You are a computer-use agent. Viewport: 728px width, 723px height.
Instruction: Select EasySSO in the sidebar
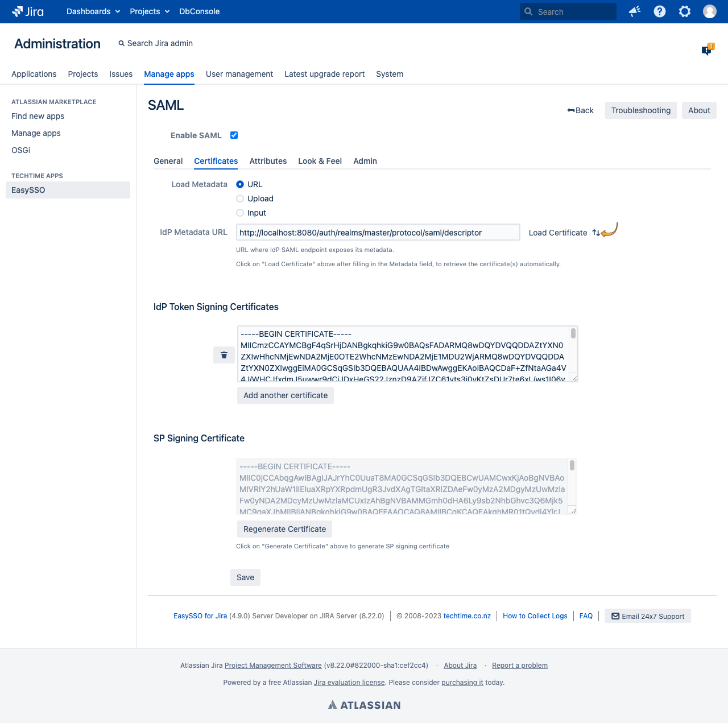pyautogui.click(x=68, y=190)
